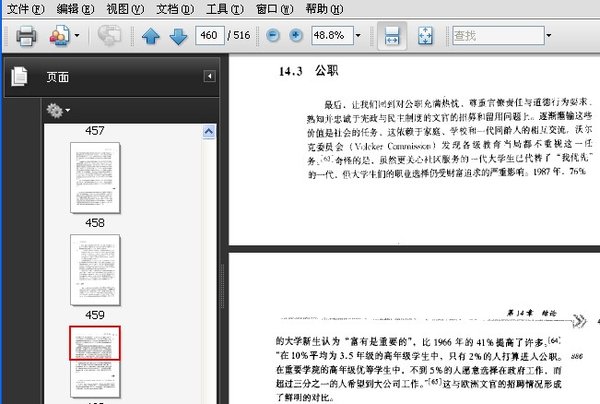Toggle scrolling fit-width page mode icon
600x404 pixels.
coord(392,36)
